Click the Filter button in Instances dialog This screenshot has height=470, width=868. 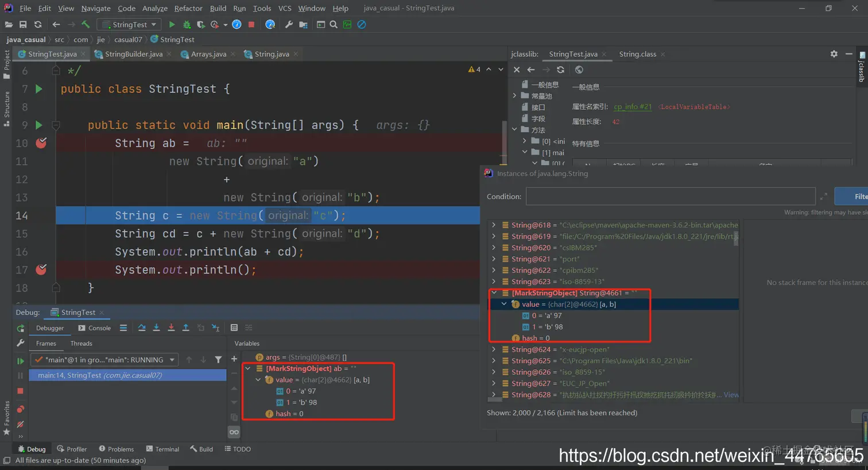click(852, 197)
